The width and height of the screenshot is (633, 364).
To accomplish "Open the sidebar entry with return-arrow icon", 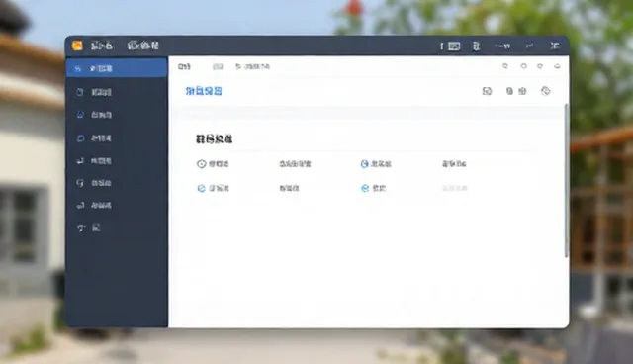I will (94, 161).
